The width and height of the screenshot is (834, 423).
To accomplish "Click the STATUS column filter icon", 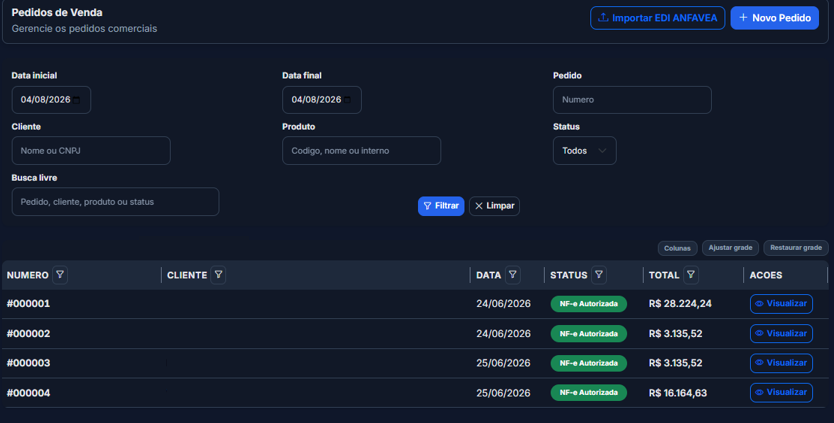I will (x=599, y=275).
